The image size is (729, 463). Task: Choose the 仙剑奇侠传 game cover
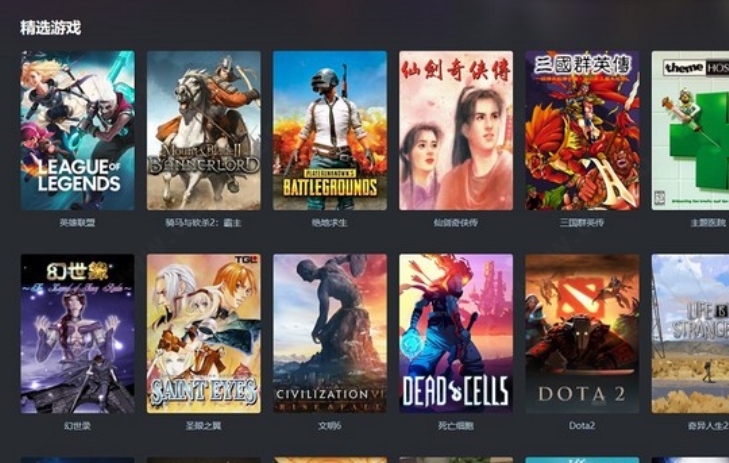pyautogui.click(x=456, y=130)
